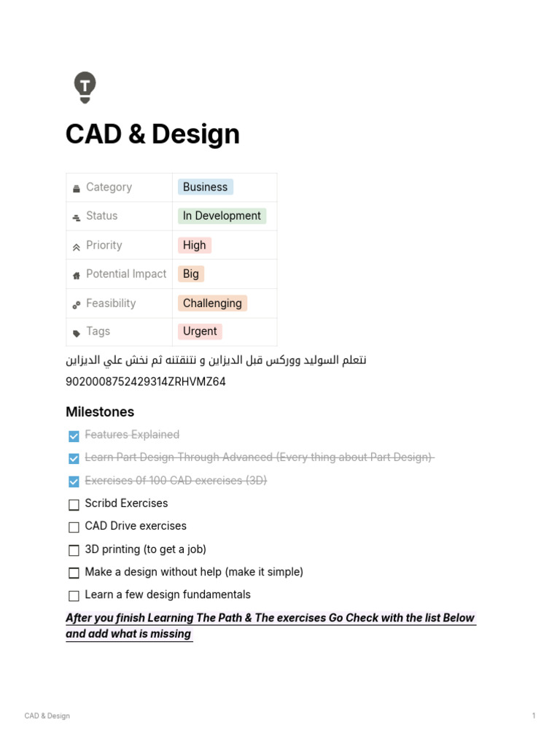This screenshot has height=747, width=560.
Task: Check the Scribd Exercises checkbox
Action: [x=74, y=504]
